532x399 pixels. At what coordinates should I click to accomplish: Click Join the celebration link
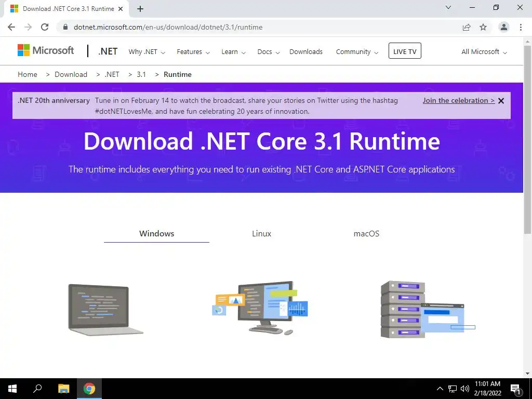459,100
